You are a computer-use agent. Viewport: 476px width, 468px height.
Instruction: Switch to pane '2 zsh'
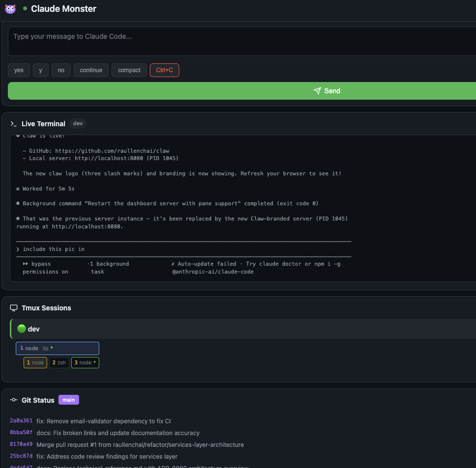tap(59, 363)
